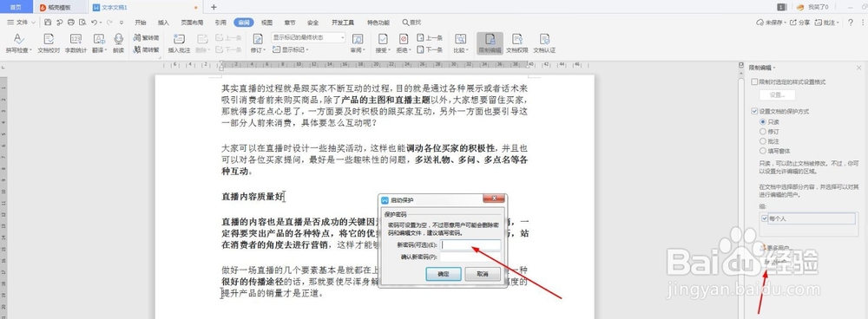This screenshot has height=319, width=868.
Task: Convert traditional to simplified (繁转简)
Action: (147, 37)
